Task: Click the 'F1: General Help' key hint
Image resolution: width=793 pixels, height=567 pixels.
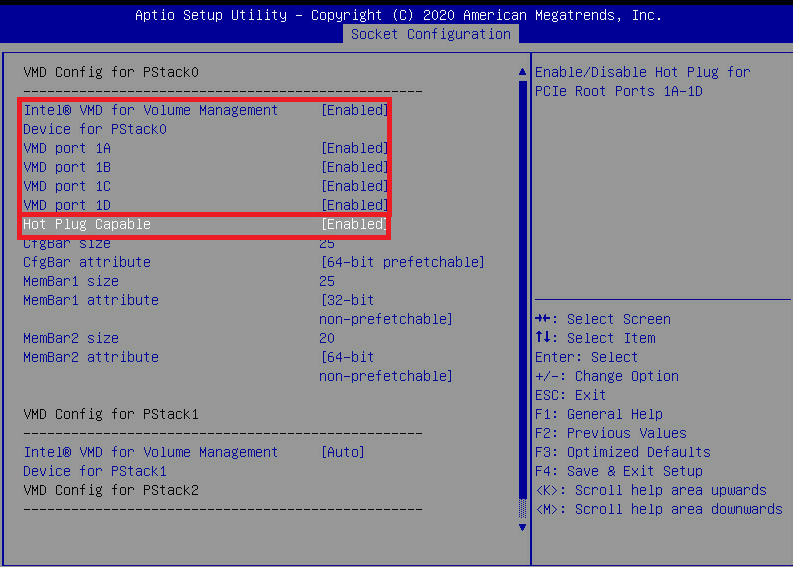Action: [x=599, y=414]
